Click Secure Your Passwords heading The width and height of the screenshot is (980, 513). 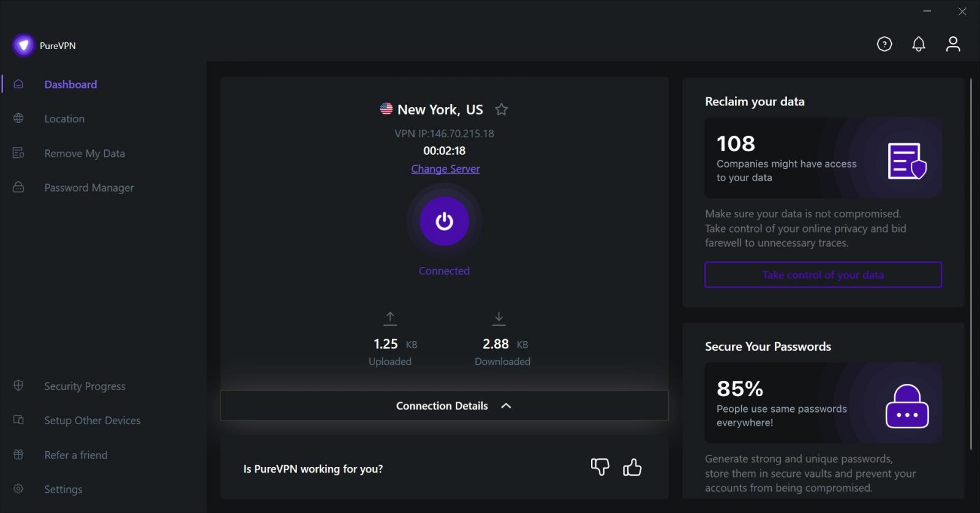coord(768,346)
